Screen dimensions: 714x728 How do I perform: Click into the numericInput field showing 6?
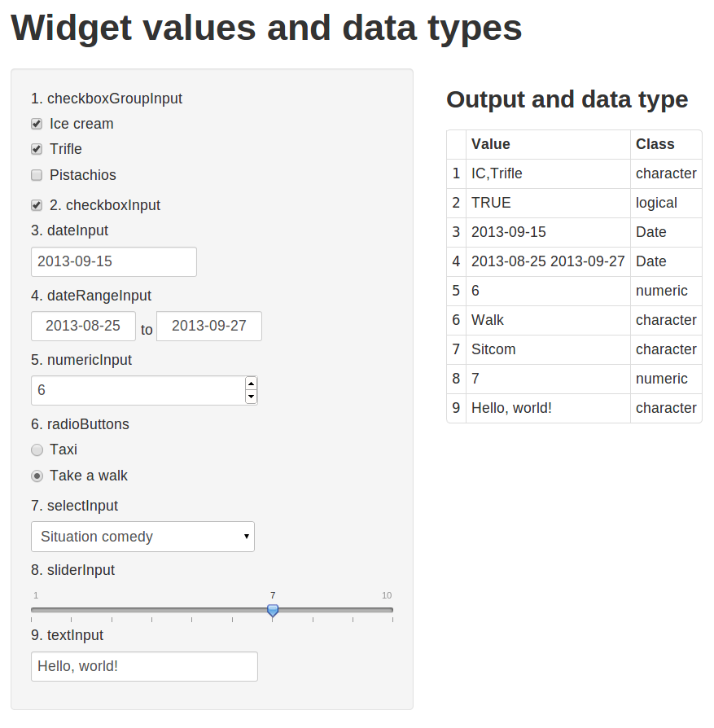click(x=137, y=390)
